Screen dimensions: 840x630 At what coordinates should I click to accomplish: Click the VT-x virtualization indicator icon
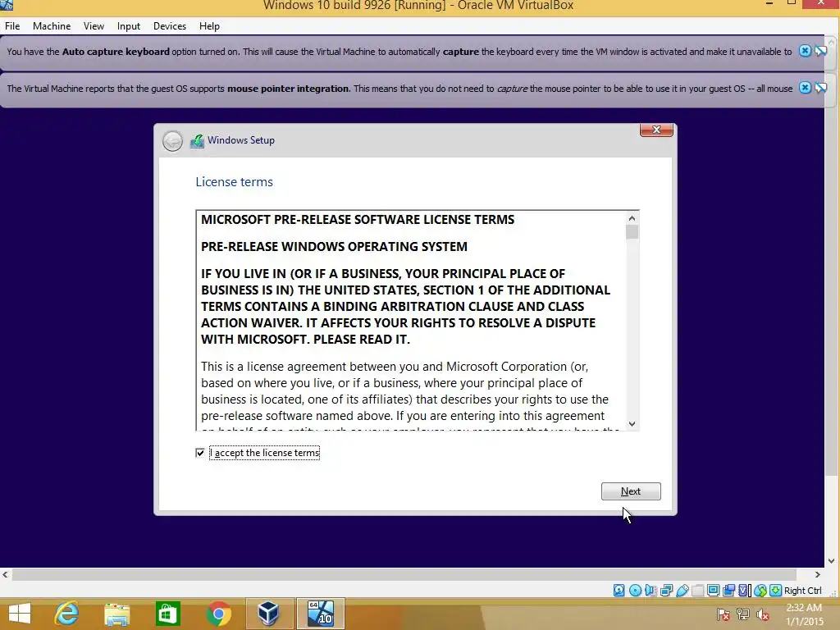click(x=745, y=591)
